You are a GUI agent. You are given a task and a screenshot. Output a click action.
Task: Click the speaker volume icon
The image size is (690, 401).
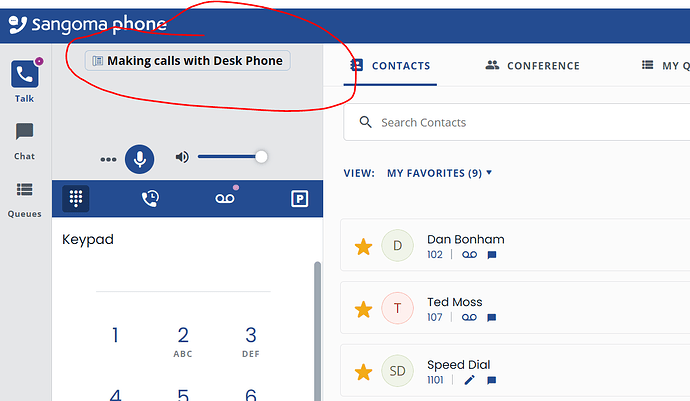point(182,158)
